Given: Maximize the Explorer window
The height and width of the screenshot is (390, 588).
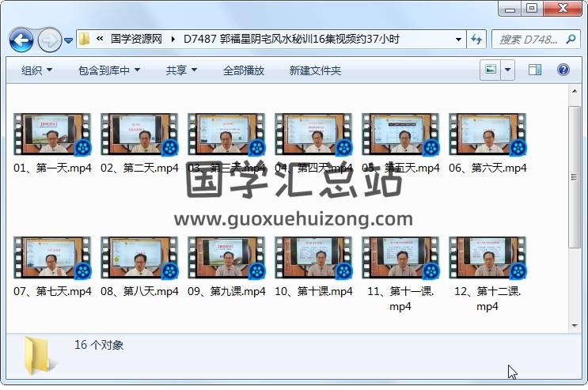Looking at the screenshot, I should click(x=531, y=8).
